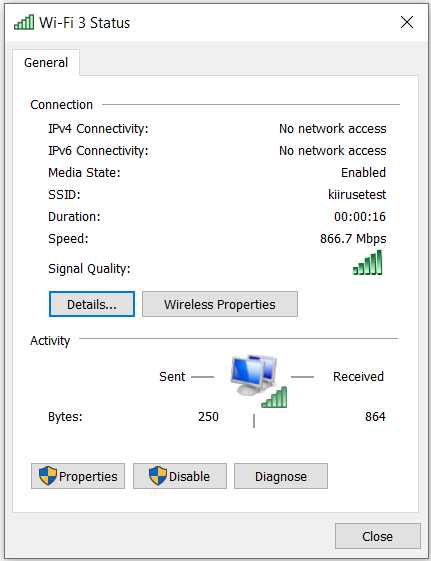The width and height of the screenshot is (431, 561).
Task: Close the window using the X
Action: tap(407, 22)
